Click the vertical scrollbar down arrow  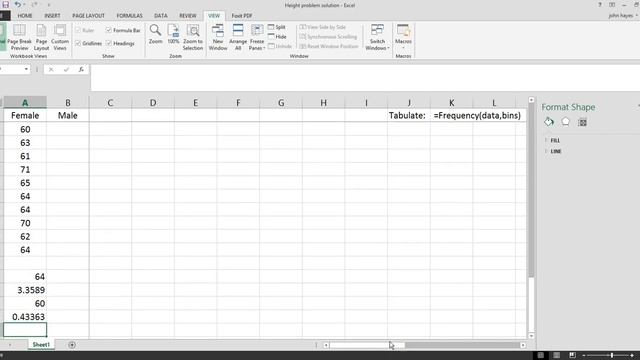531,336
